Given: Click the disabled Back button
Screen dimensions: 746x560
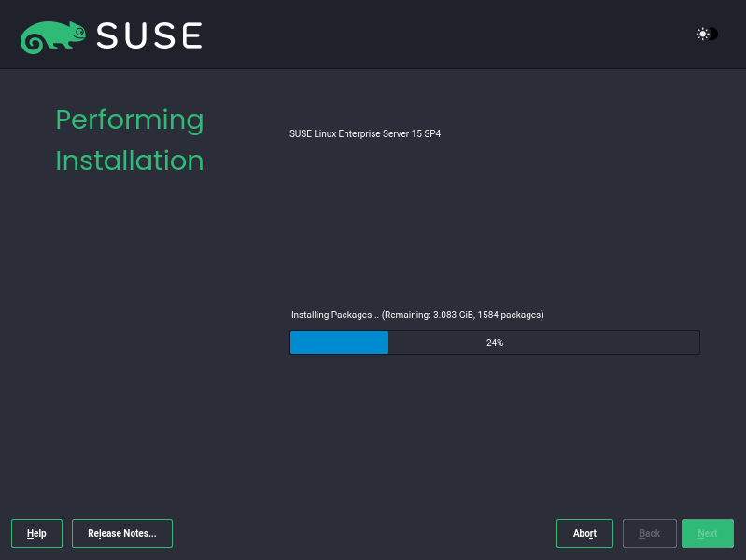Looking at the screenshot, I should click(650, 533).
